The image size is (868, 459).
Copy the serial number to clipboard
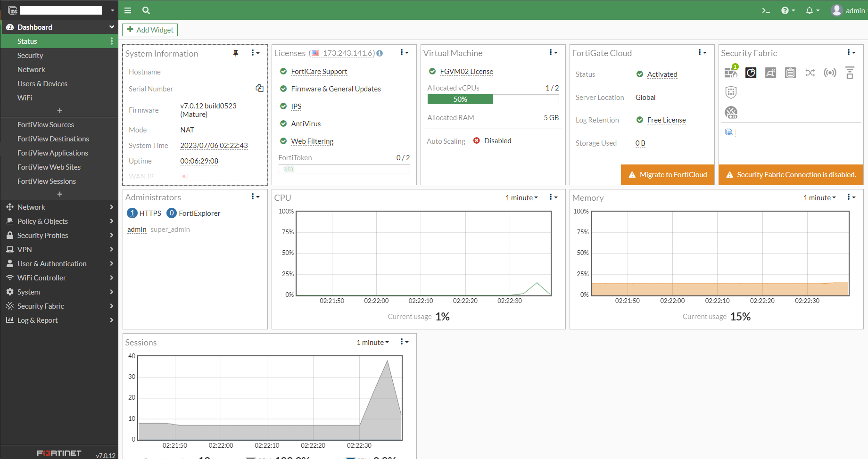259,88
